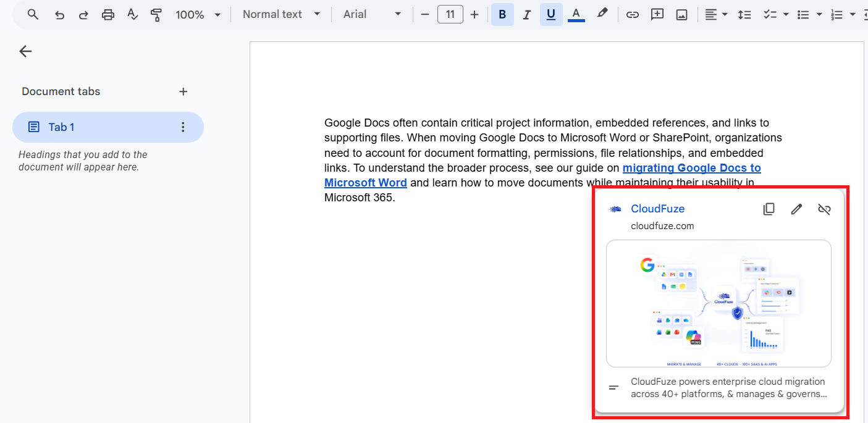Image resolution: width=868 pixels, height=423 pixels.
Task: Click the font size field showing 11
Action: click(450, 14)
